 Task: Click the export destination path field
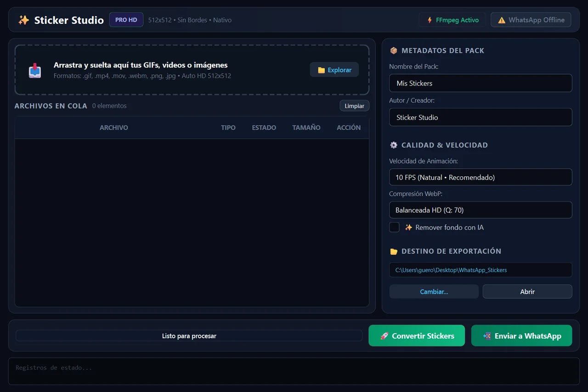[481, 270]
